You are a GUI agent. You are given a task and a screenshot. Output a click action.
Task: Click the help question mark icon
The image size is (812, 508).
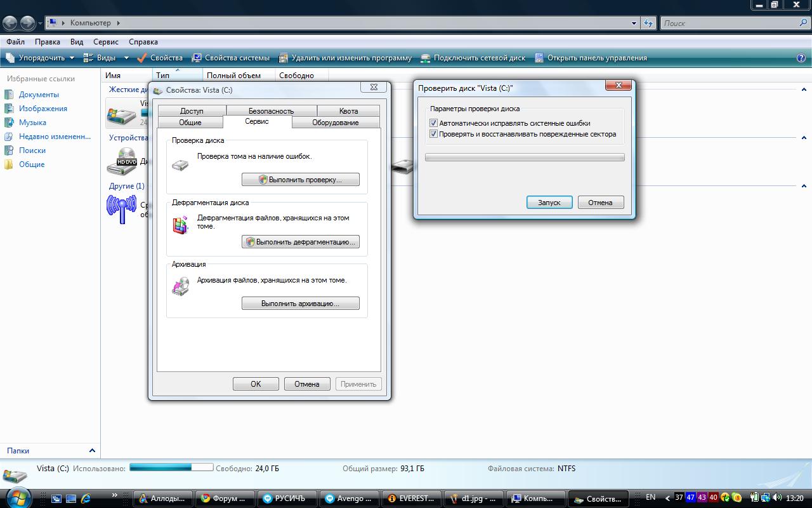pyautogui.click(x=801, y=58)
